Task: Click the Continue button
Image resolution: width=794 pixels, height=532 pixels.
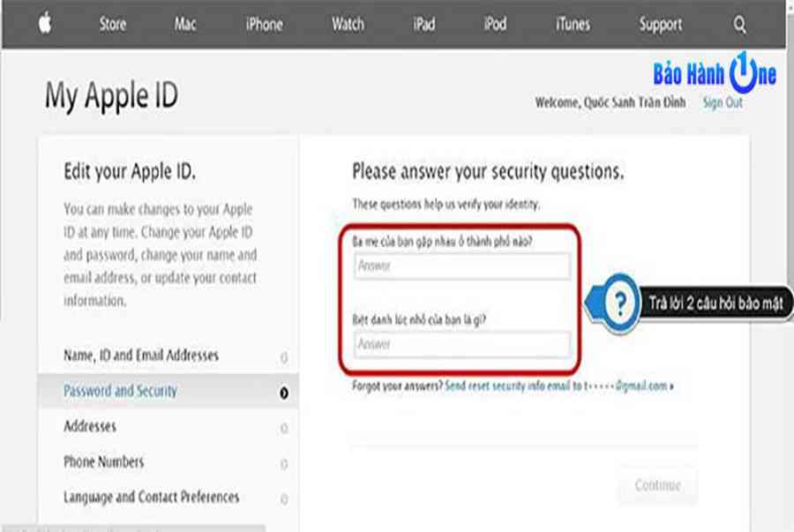Action: [x=658, y=485]
